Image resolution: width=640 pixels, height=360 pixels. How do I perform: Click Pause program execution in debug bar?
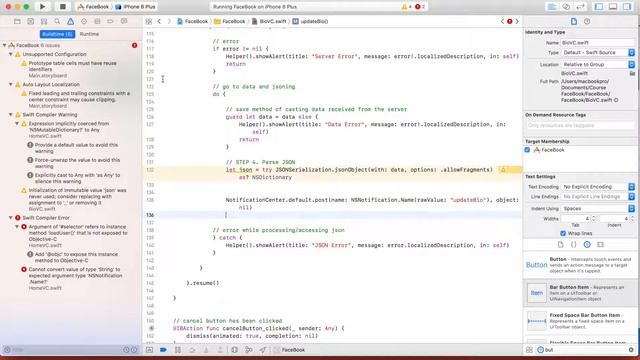(x=178, y=350)
